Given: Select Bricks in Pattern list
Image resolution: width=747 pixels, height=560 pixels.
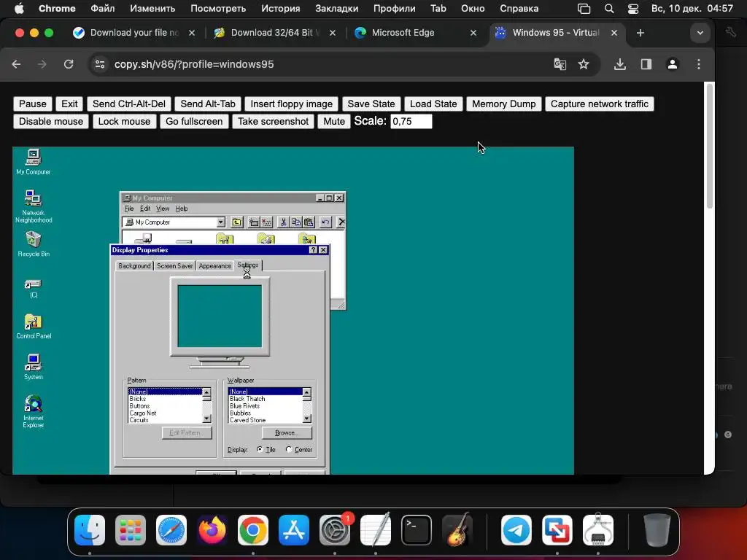Looking at the screenshot, I should coord(165,399).
